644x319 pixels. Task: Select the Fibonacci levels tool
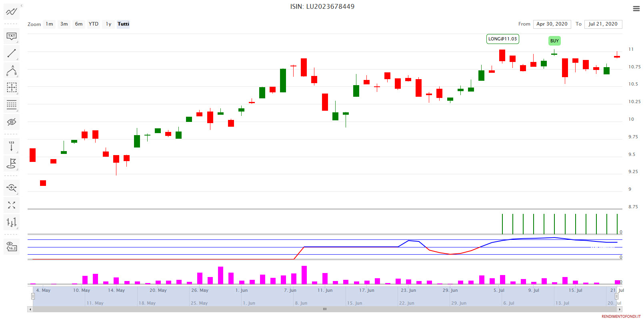point(11,105)
